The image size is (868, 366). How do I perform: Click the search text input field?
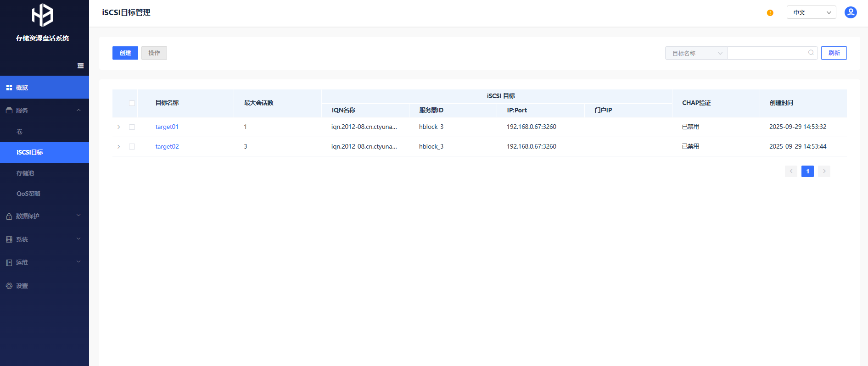coord(767,53)
